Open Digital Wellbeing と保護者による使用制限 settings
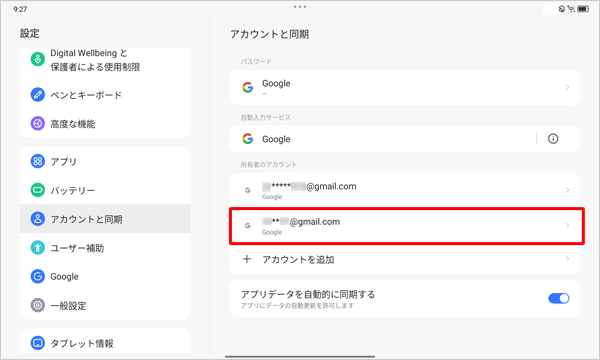This screenshot has width=600, height=360. click(105, 60)
